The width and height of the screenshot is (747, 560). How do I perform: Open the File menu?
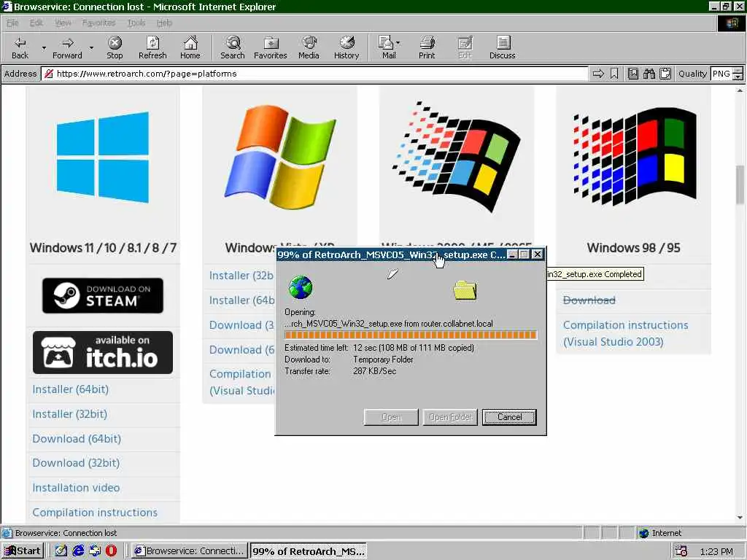pos(12,23)
